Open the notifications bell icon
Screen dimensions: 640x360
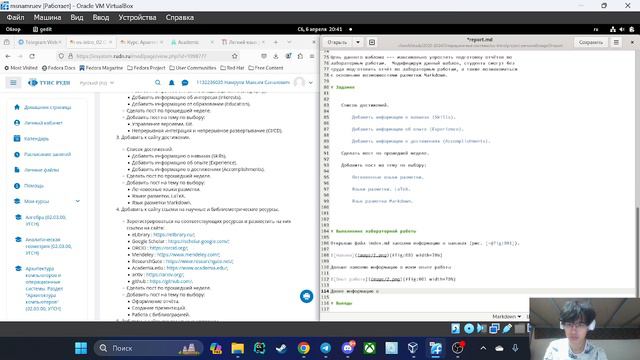(171, 83)
